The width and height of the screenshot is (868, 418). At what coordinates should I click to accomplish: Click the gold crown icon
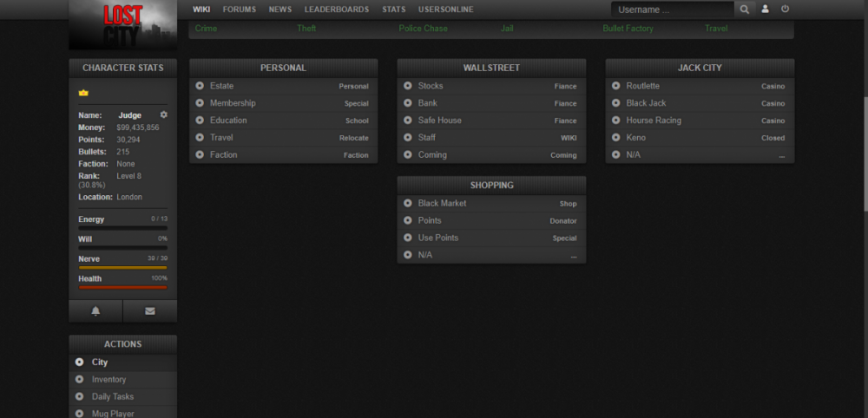(83, 92)
